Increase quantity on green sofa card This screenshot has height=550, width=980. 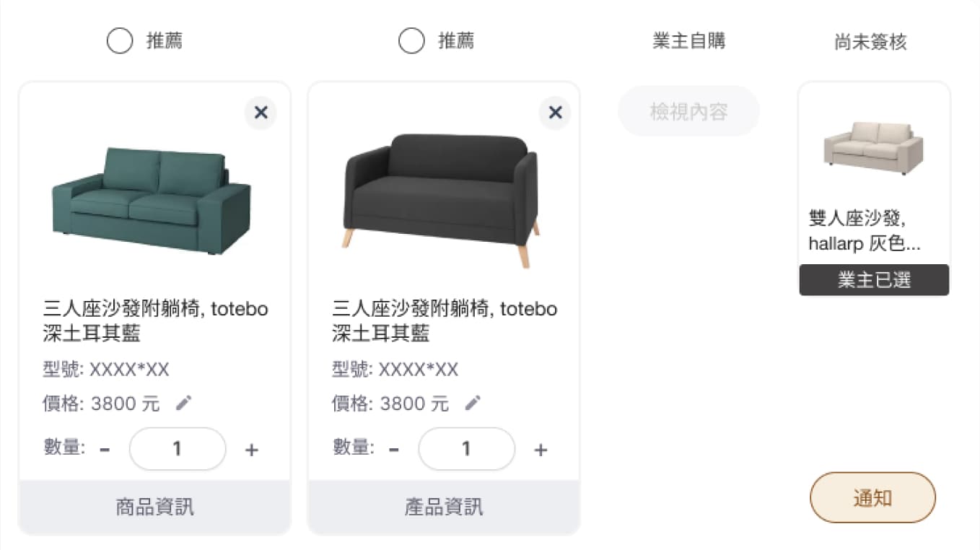coord(251,450)
